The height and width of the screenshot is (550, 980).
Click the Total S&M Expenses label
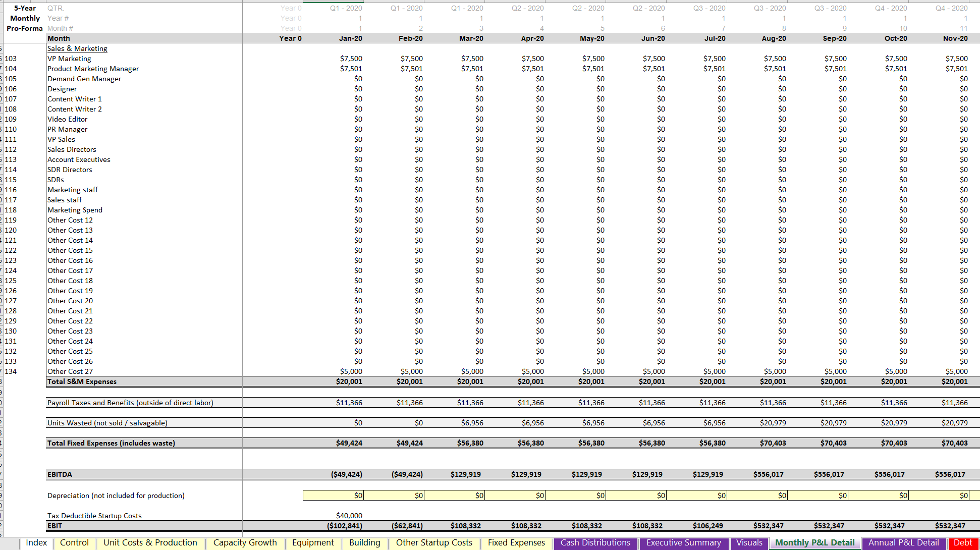[82, 381]
